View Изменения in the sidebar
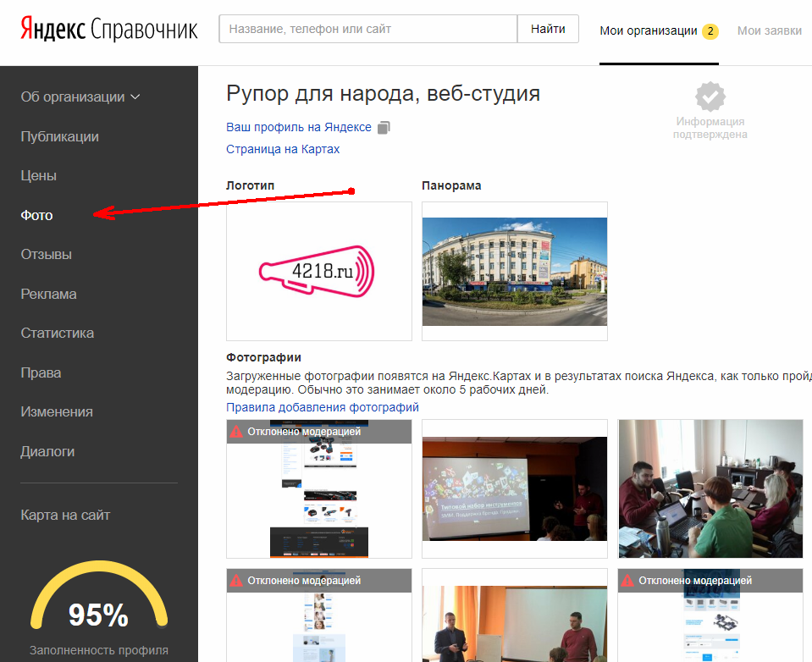Screen dimensions: 812x662 point(57,412)
